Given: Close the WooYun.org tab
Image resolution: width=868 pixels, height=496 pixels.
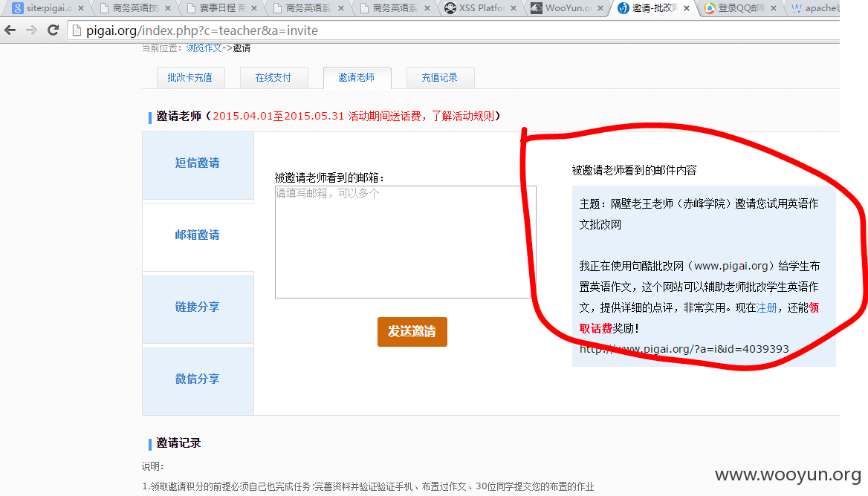Looking at the screenshot, I should tap(600, 8).
